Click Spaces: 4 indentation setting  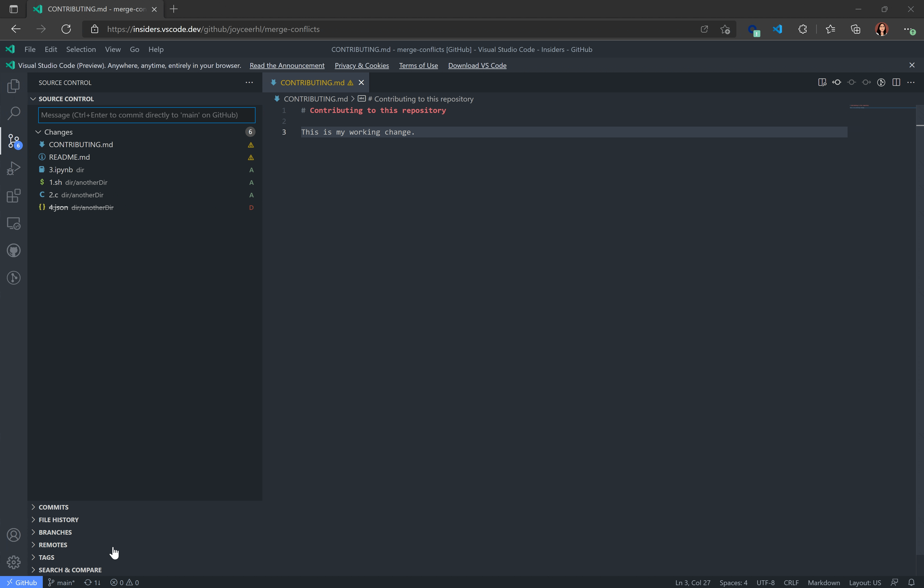(x=733, y=582)
